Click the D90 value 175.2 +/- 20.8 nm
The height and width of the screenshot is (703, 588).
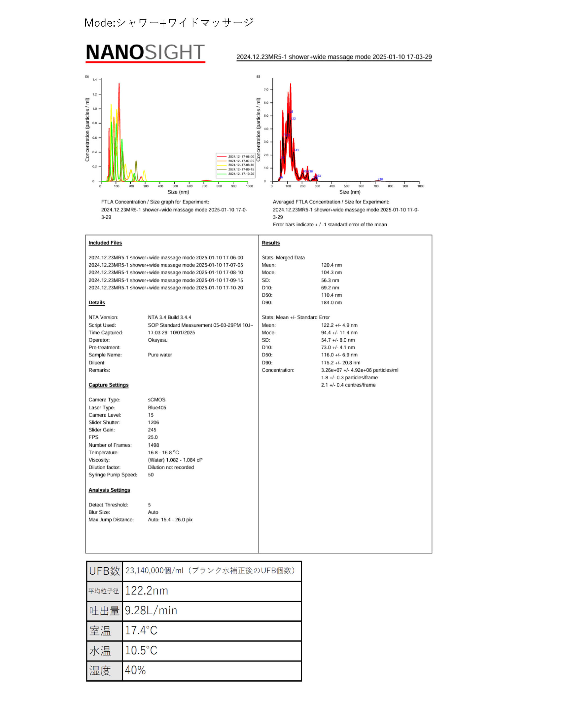point(341,362)
